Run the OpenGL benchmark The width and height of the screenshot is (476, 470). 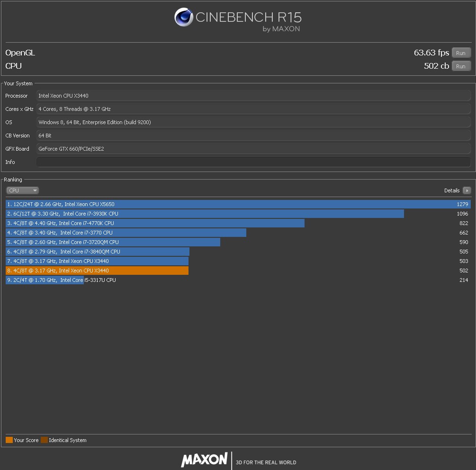point(461,53)
